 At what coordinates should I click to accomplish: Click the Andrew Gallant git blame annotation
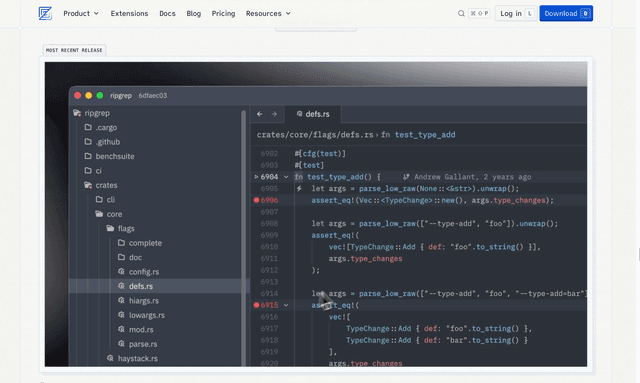[467, 177]
